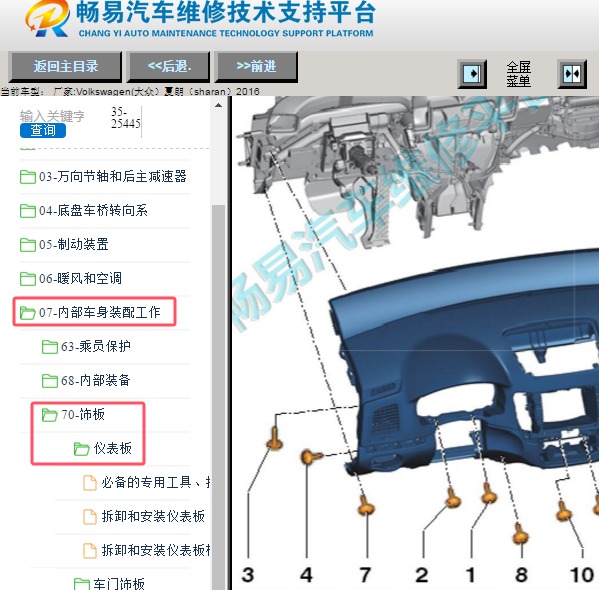Click open-folder icon of 07-内部车身装配工作
Image resolution: width=599 pixels, height=590 pixels.
(28, 313)
